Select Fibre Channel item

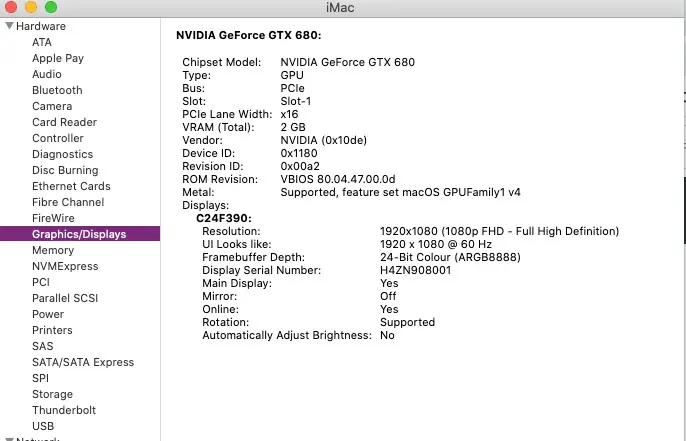pos(68,202)
